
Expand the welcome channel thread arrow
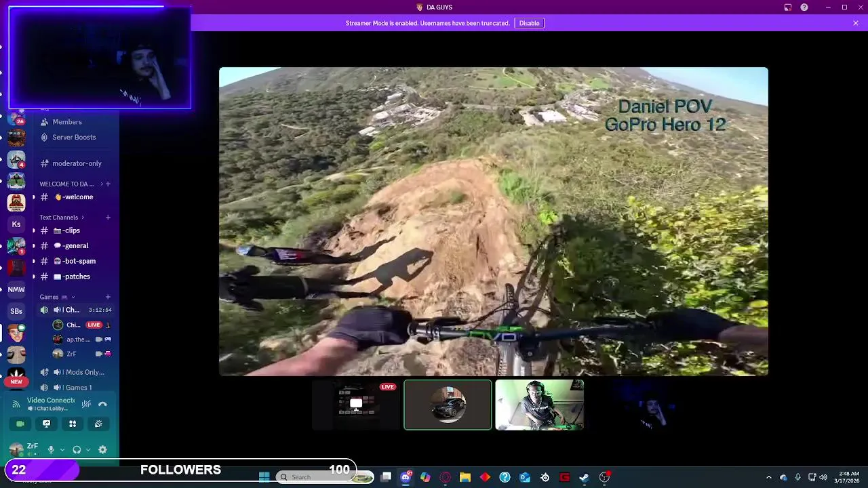pyautogui.click(x=34, y=197)
